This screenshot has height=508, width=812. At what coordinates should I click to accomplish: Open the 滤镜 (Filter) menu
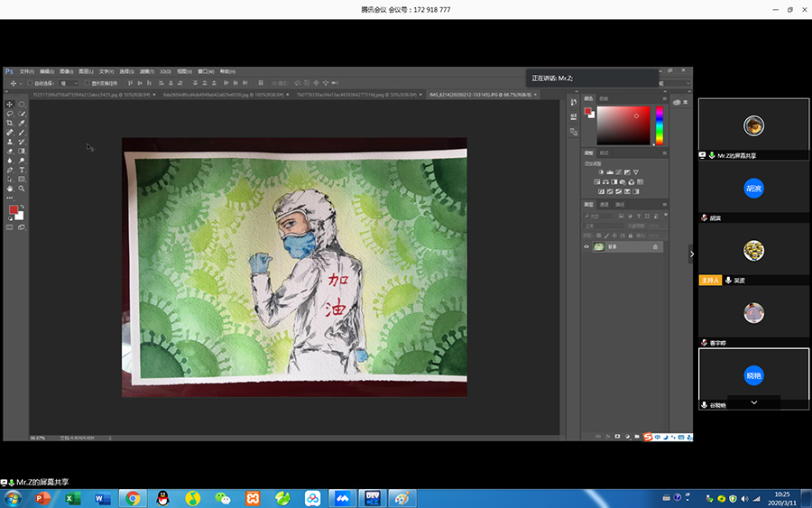tap(146, 71)
